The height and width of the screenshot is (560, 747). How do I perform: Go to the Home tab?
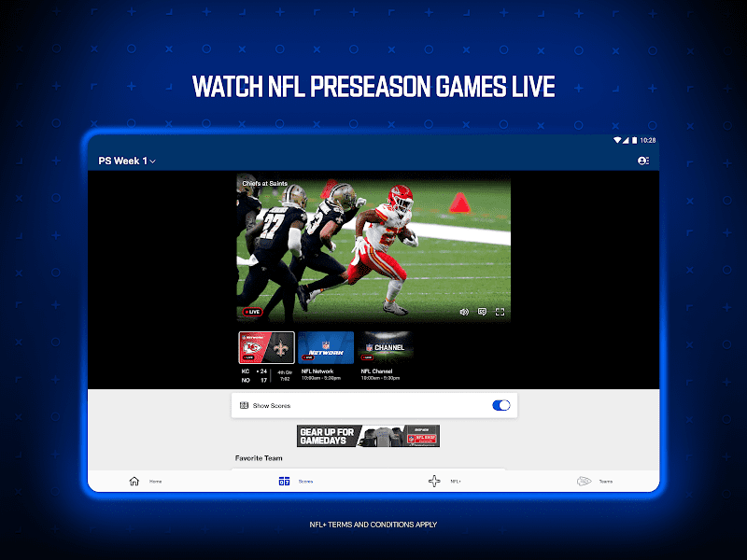pyautogui.click(x=146, y=482)
